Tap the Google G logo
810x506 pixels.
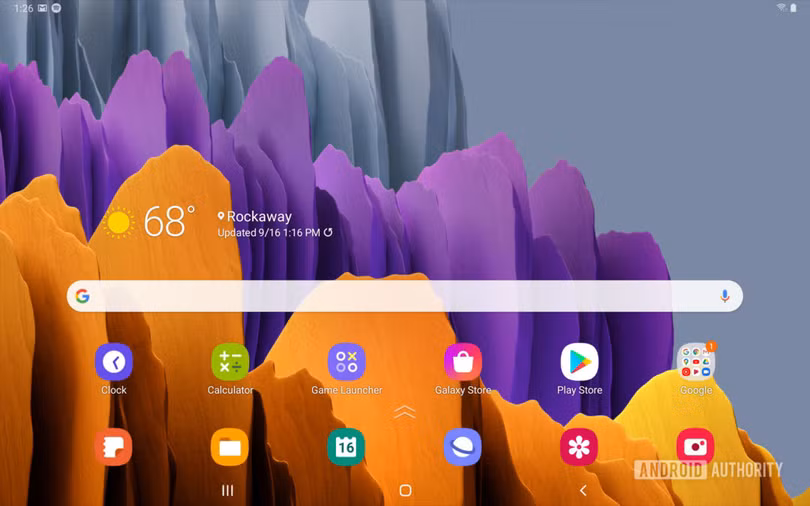click(x=83, y=296)
